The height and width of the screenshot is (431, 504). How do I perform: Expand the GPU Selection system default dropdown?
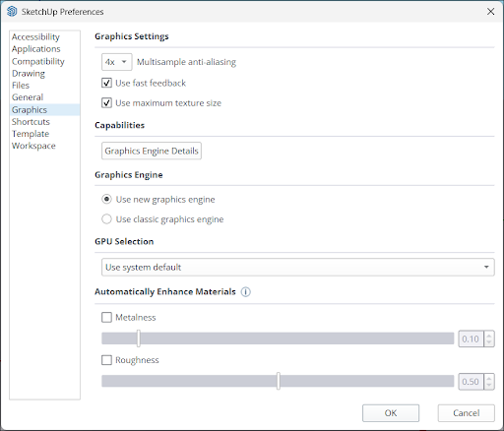point(297,267)
